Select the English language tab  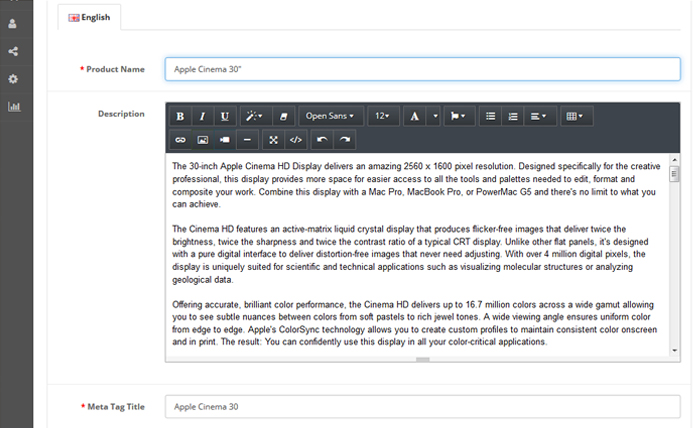[x=89, y=17]
